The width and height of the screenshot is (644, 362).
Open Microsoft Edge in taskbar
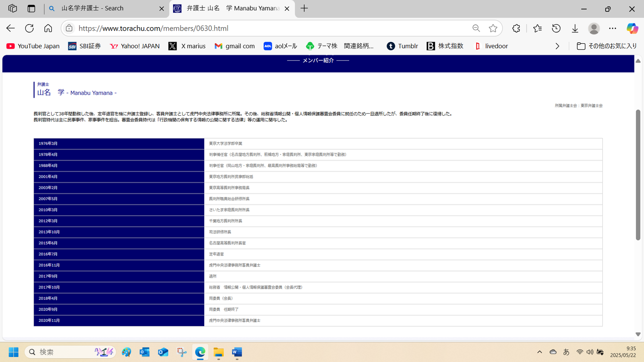[200, 352]
